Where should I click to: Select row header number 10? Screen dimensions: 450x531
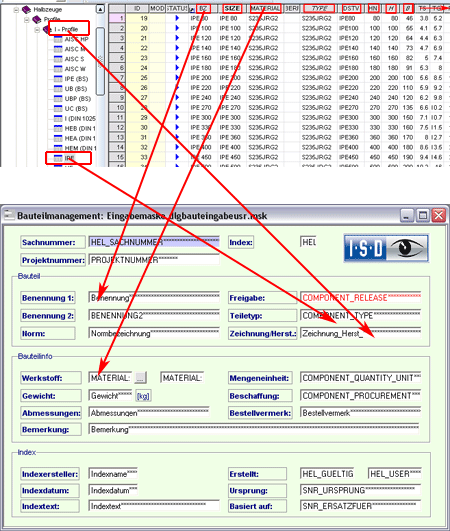tap(117, 108)
